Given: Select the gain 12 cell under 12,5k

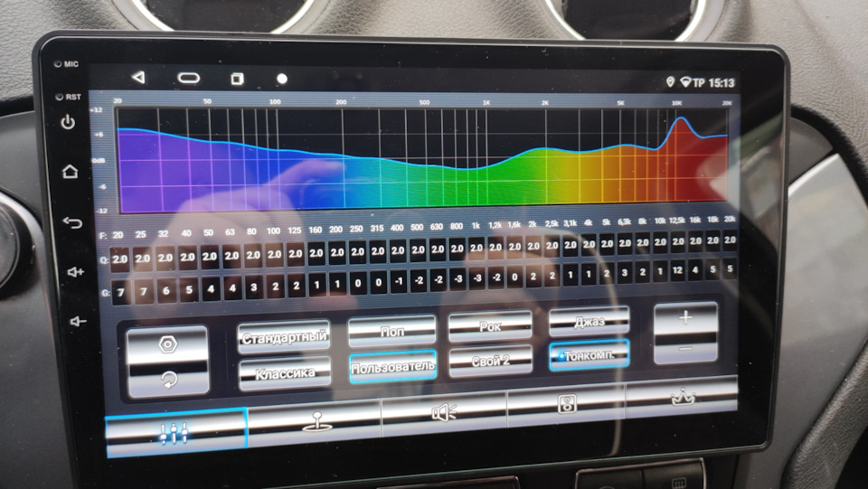Looking at the screenshot, I should (677, 270).
